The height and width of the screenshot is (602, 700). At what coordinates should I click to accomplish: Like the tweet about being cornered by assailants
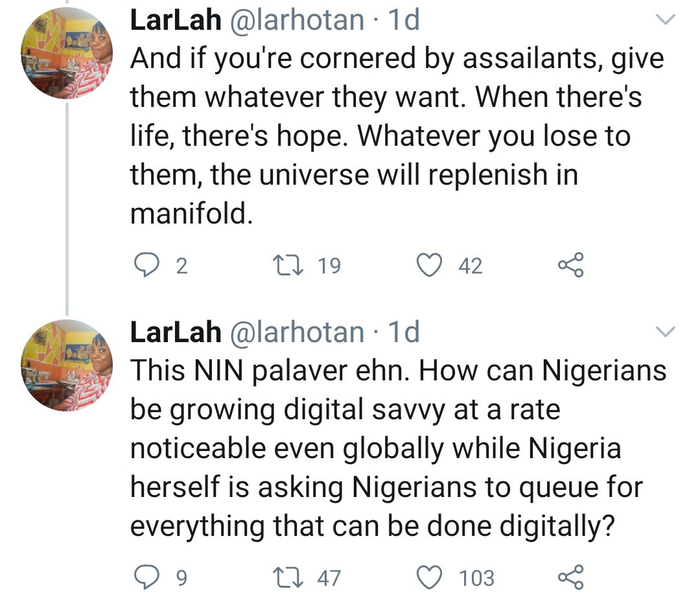point(429,266)
